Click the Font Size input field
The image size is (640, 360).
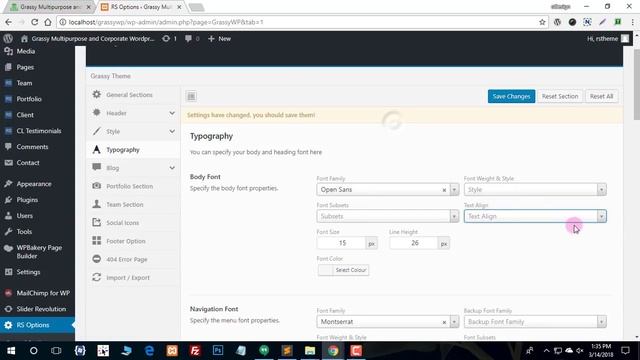point(342,243)
